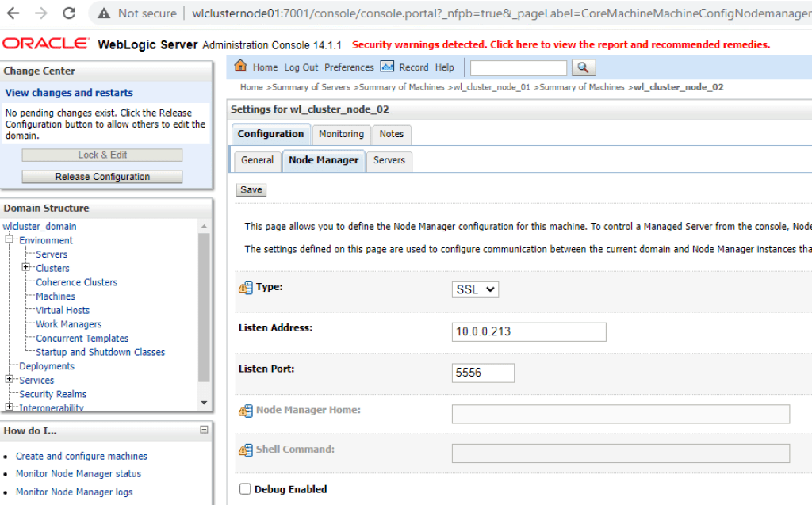Switch to the Monitoring tab

341,134
